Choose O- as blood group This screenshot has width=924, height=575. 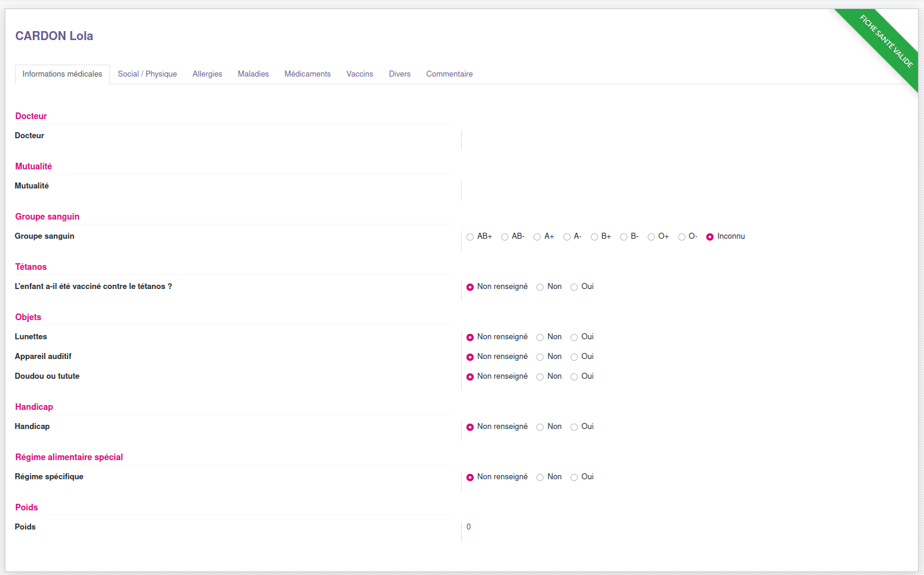click(x=682, y=237)
